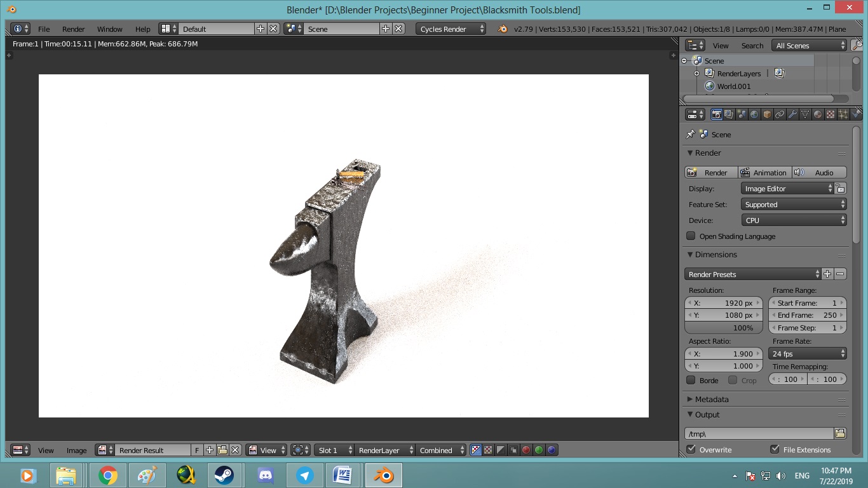Click the Animation render button
Image resolution: width=868 pixels, height=488 pixels.
(764, 172)
